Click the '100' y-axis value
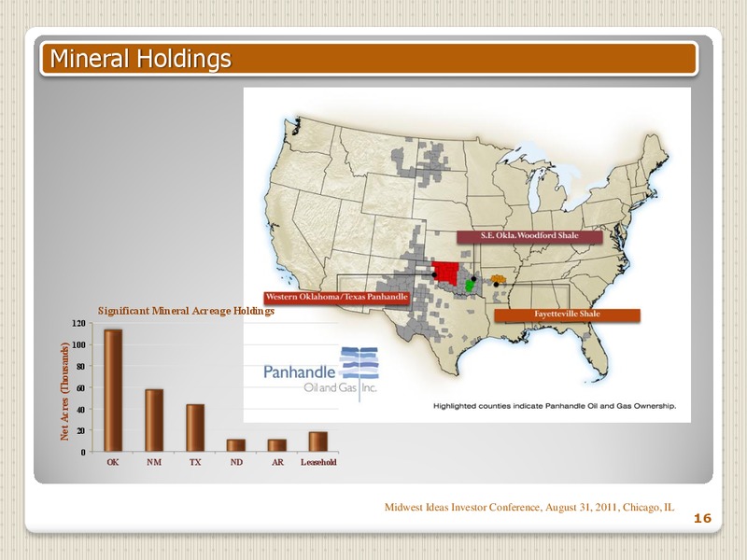The height and width of the screenshot is (560, 747). (79, 344)
